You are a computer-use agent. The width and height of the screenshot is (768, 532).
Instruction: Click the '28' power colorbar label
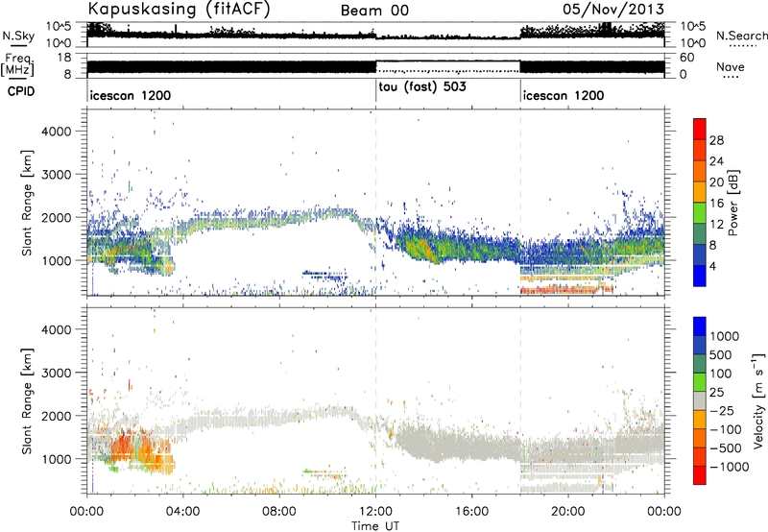[716, 140]
